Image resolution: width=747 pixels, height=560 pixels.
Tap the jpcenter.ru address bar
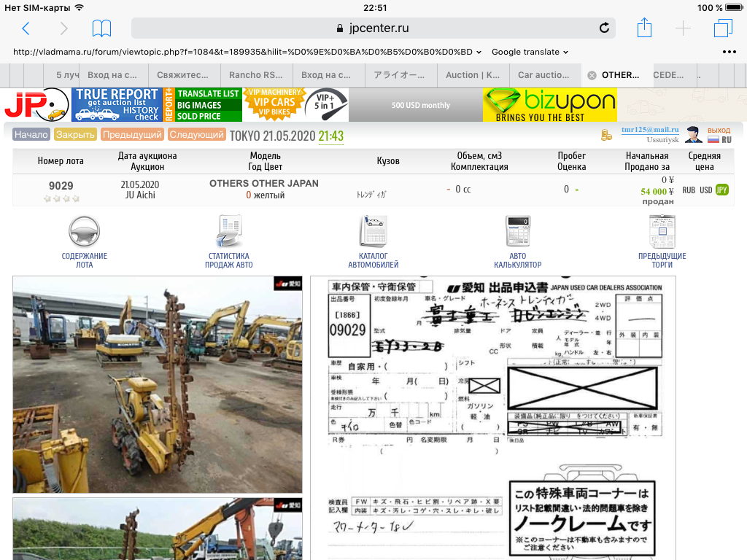coord(373,28)
